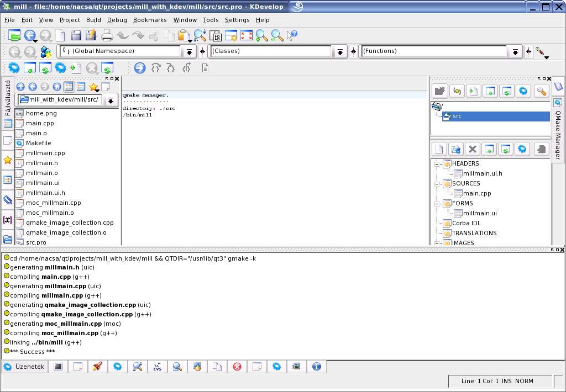The width and height of the screenshot is (566, 392).
Task: Click the (Classes) combo field
Action: tap(271, 51)
